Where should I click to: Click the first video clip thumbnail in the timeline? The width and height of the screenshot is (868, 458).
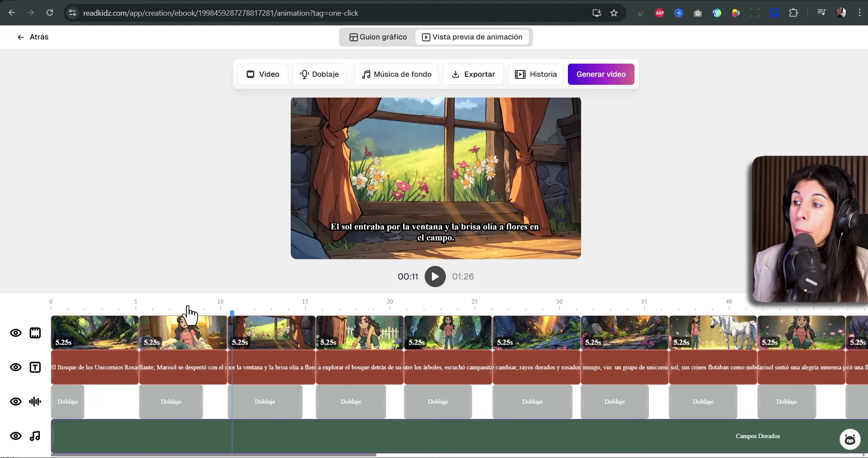pos(94,332)
